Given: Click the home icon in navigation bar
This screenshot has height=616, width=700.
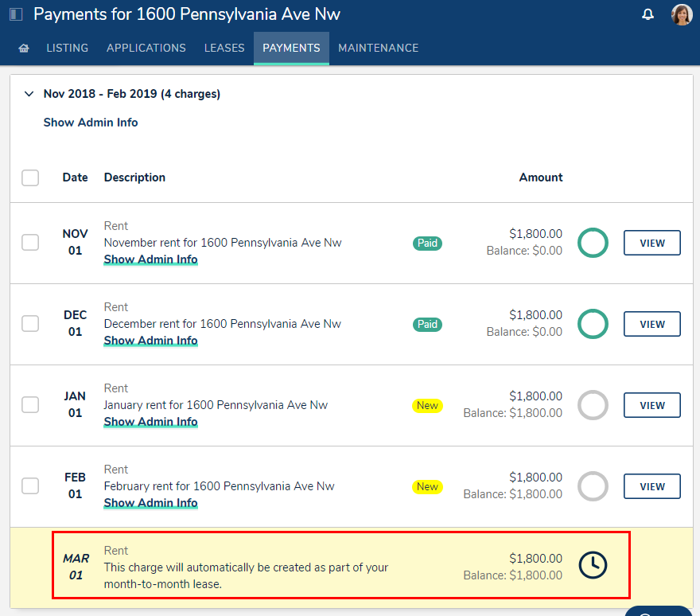Looking at the screenshot, I should tap(24, 49).
